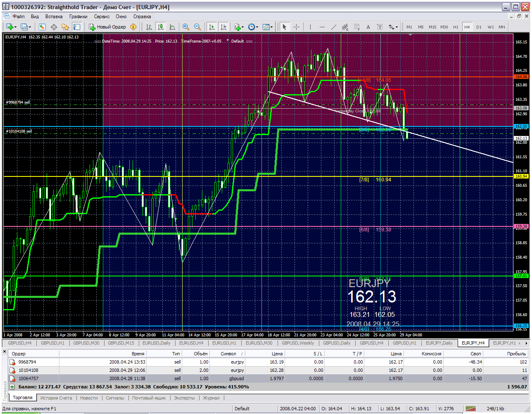The width and height of the screenshot is (532, 414).
Task: Click the Expert Advisors diamond icon
Action: (133, 27)
